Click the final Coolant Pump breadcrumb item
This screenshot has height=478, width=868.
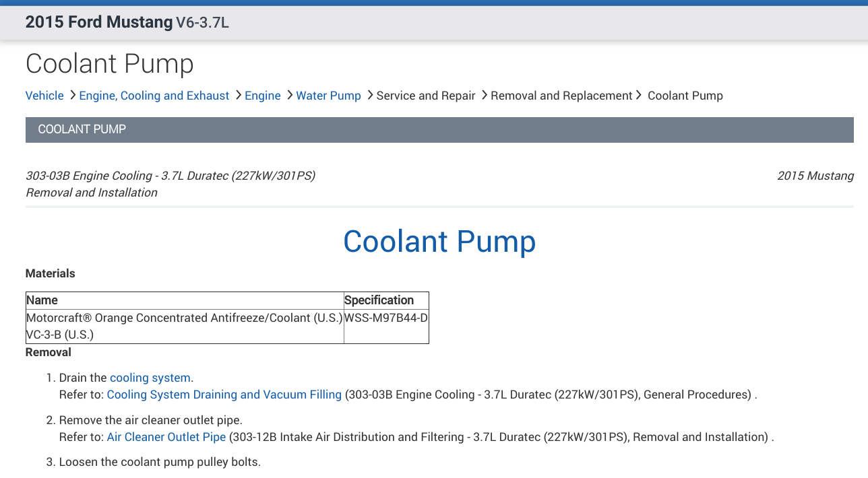point(685,96)
